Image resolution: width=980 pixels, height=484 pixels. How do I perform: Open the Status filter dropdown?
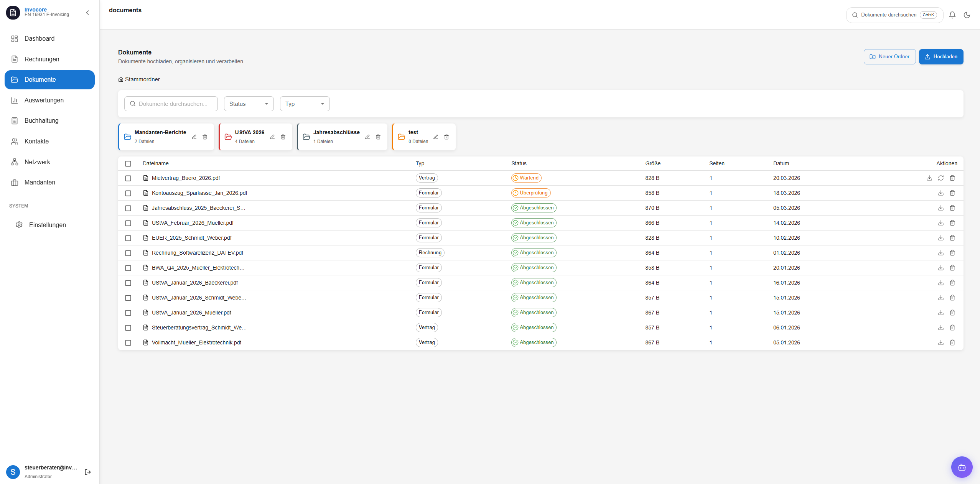click(x=249, y=104)
